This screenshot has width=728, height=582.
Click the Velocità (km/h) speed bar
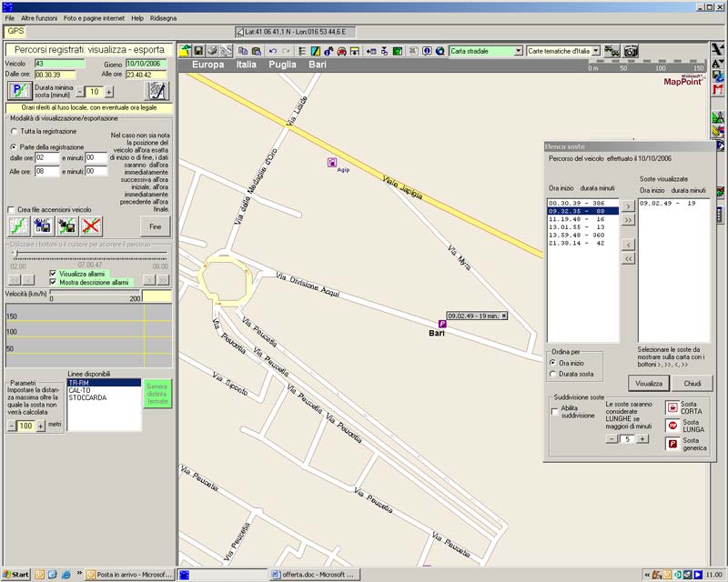pyautogui.click(x=96, y=293)
